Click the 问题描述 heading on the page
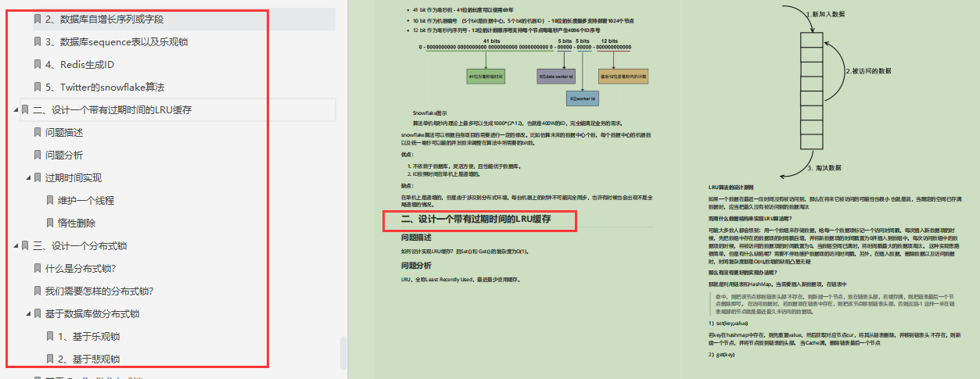Viewport: 980px width, 379px height. 417,238
